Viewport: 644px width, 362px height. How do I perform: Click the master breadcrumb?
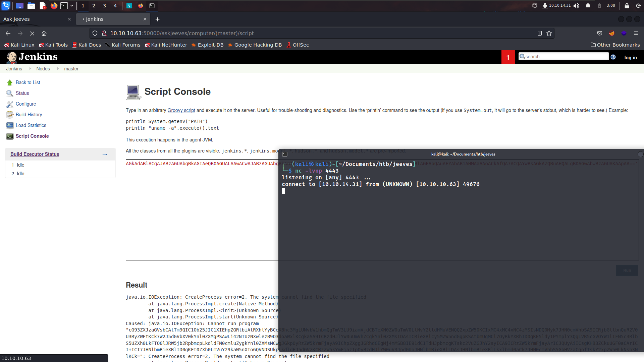[x=71, y=69]
